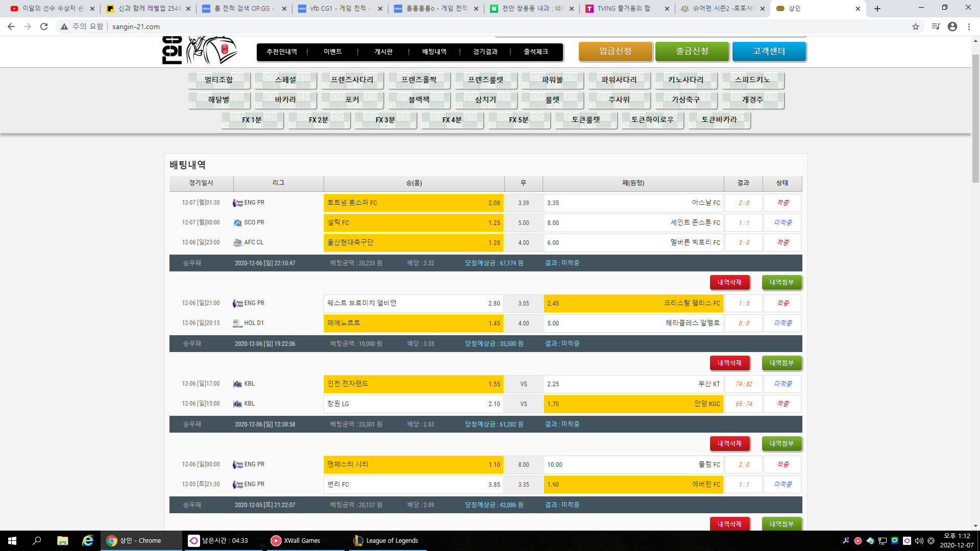Click the site logo

point(199,50)
